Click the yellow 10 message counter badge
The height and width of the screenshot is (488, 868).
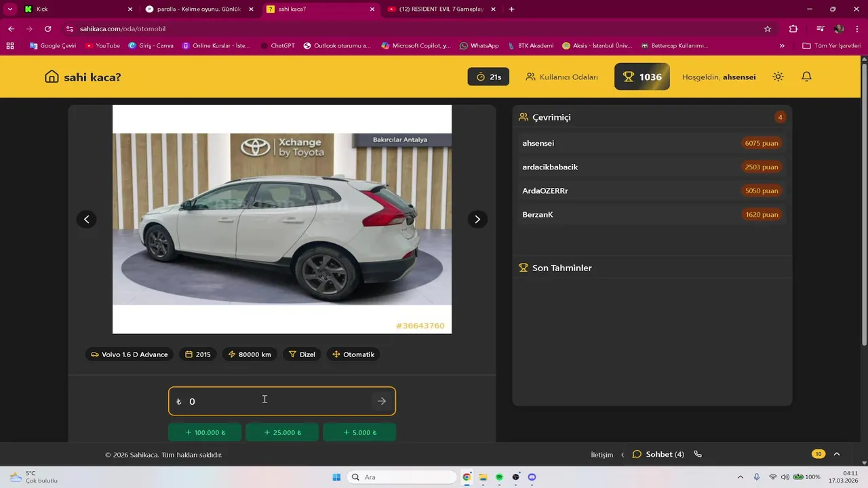(818, 454)
